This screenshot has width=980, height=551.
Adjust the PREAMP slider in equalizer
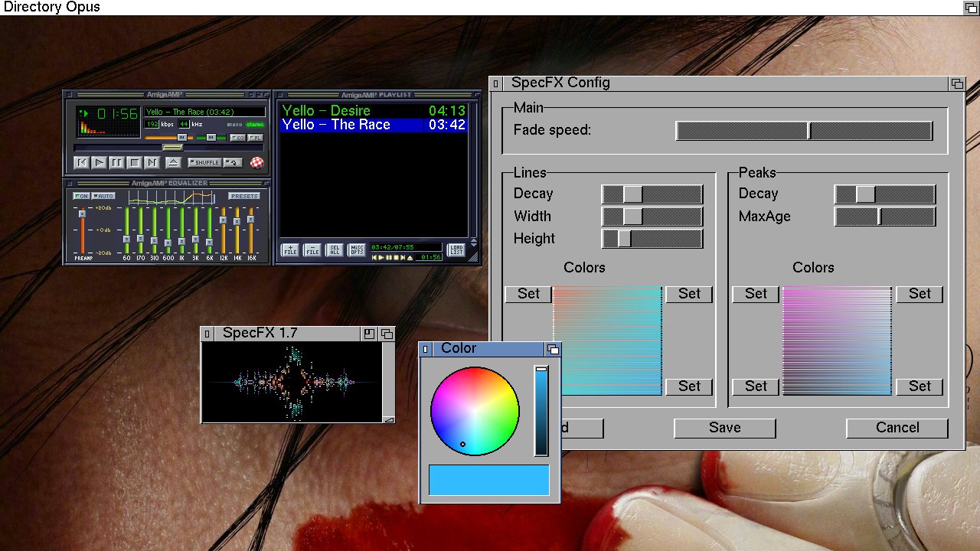(x=82, y=230)
